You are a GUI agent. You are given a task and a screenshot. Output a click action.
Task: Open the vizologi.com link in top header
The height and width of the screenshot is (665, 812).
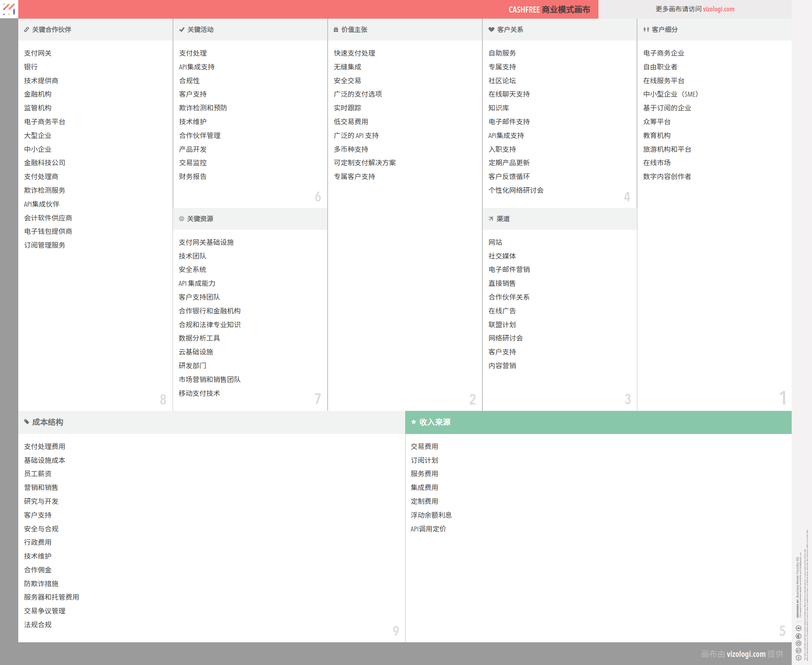[x=718, y=9]
